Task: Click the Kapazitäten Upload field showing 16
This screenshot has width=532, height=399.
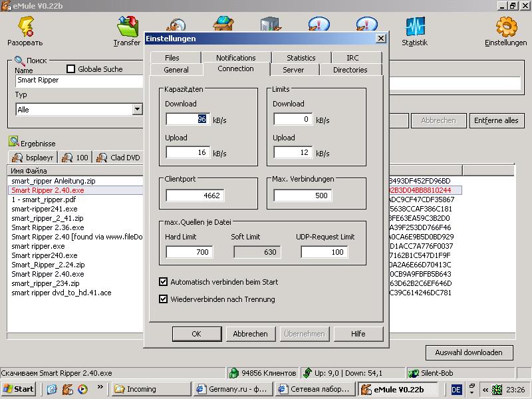Action: [x=188, y=152]
